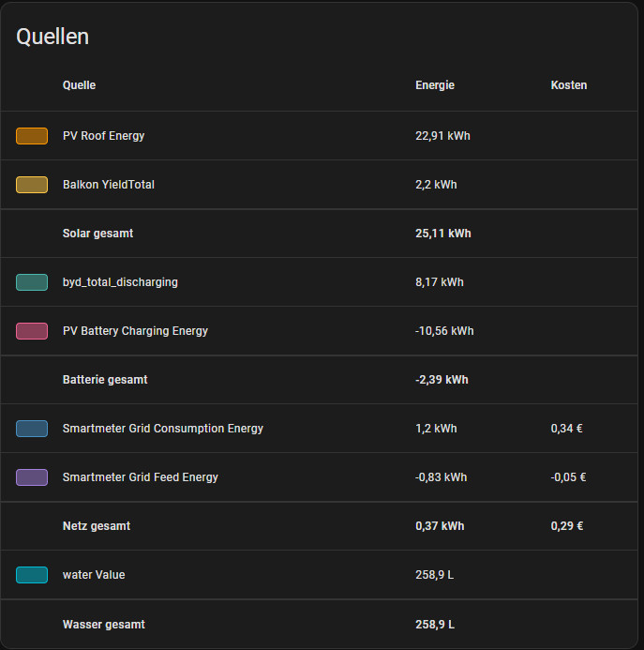Click the blue Grid Consumption color swatch
This screenshot has width=644, height=650.
coord(32,429)
